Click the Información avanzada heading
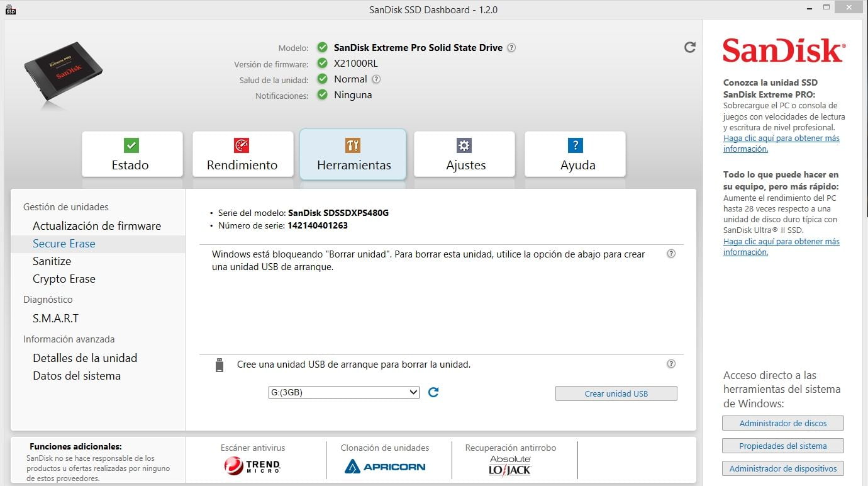Screen dimensions: 868x486 pos(69,339)
